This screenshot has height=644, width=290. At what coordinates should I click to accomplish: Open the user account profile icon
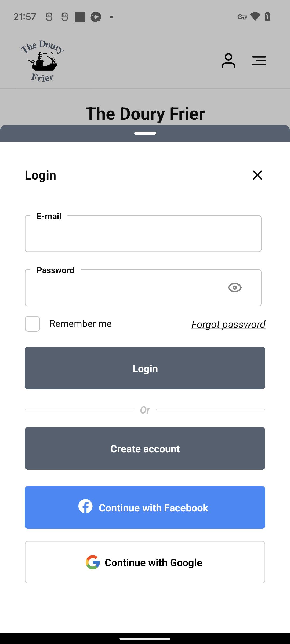[228, 61]
